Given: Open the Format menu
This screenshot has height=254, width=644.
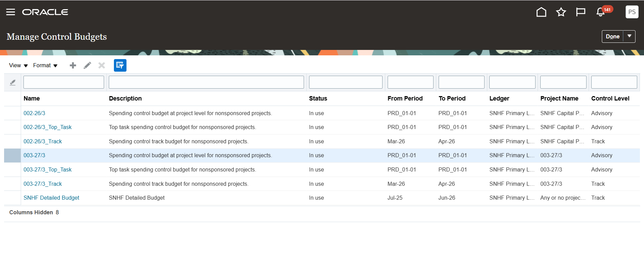Looking at the screenshot, I should [45, 66].
